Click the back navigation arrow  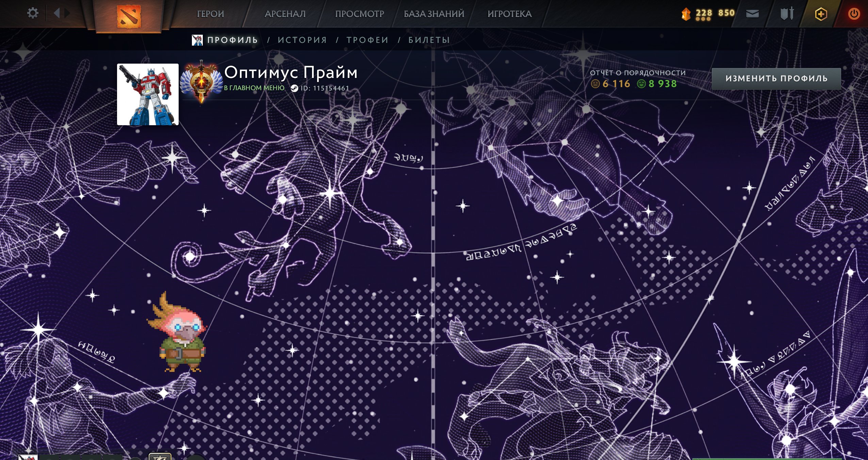(56, 13)
